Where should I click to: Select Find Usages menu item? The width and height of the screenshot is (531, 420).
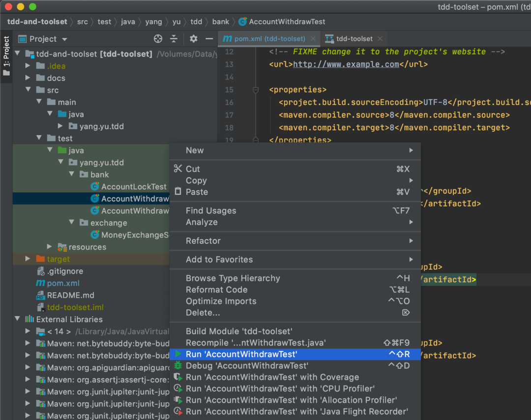tap(295, 210)
